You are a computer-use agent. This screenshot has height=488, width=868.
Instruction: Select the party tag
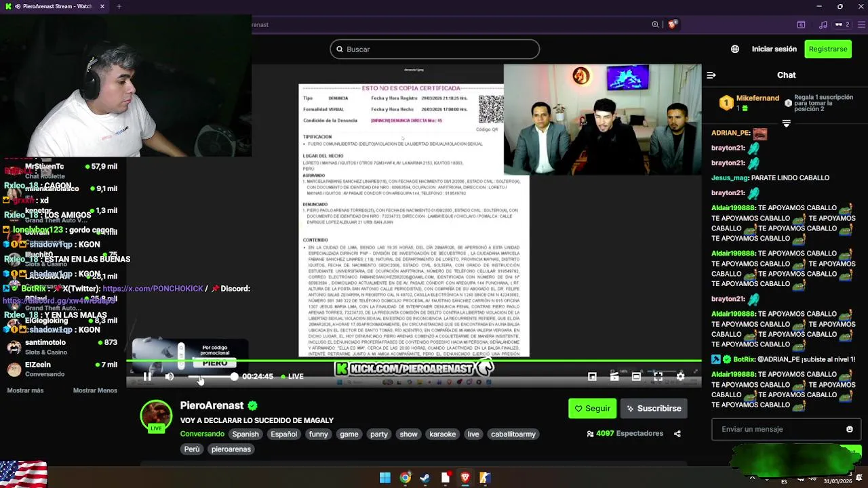coord(379,434)
